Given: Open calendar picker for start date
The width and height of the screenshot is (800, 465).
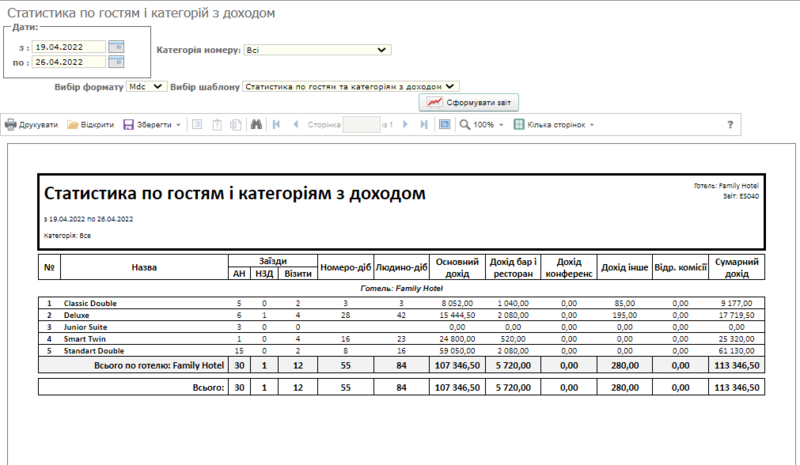Looking at the screenshot, I should click(x=116, y=47).
